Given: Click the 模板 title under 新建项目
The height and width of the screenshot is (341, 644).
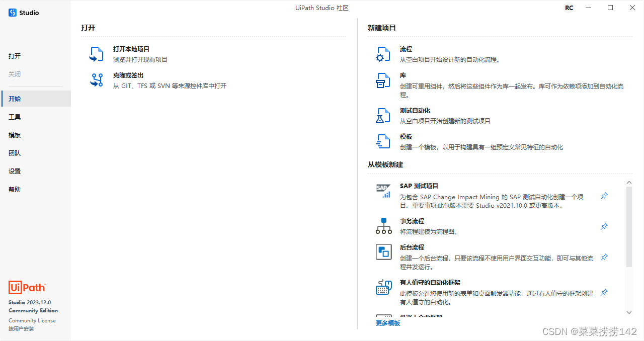Looking at the screenshot, I should (x=406, y=137).
